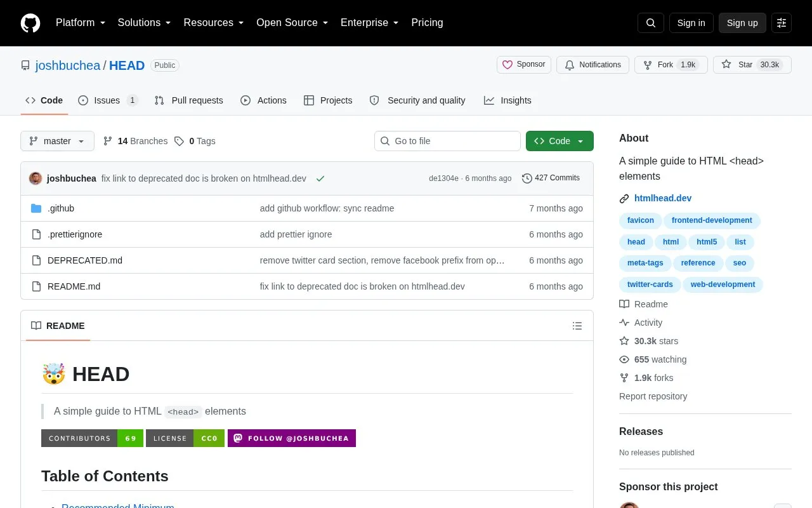This screenshot has height=508, width=812.
Task: Open the green Code dropdown button
Action: coord(560,141)
